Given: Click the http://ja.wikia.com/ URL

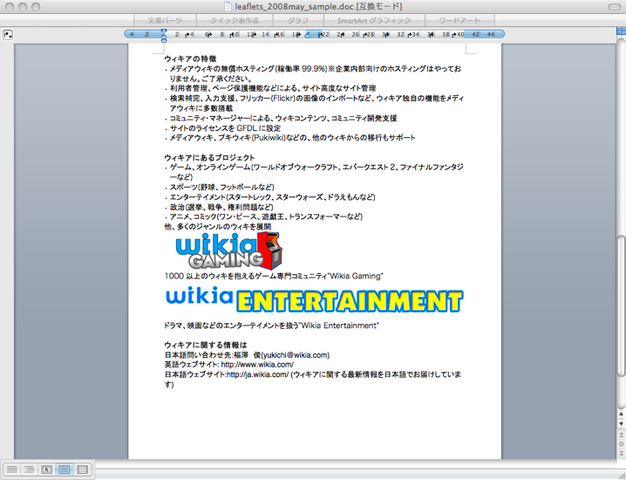Looking at the screenshot, I should coord(258,375).
